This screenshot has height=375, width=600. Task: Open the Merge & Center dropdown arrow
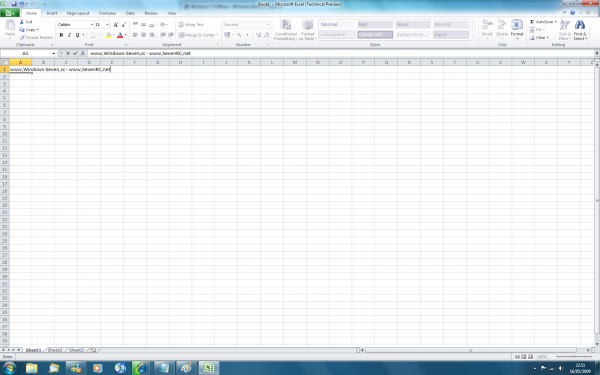[x=217, y=35]
